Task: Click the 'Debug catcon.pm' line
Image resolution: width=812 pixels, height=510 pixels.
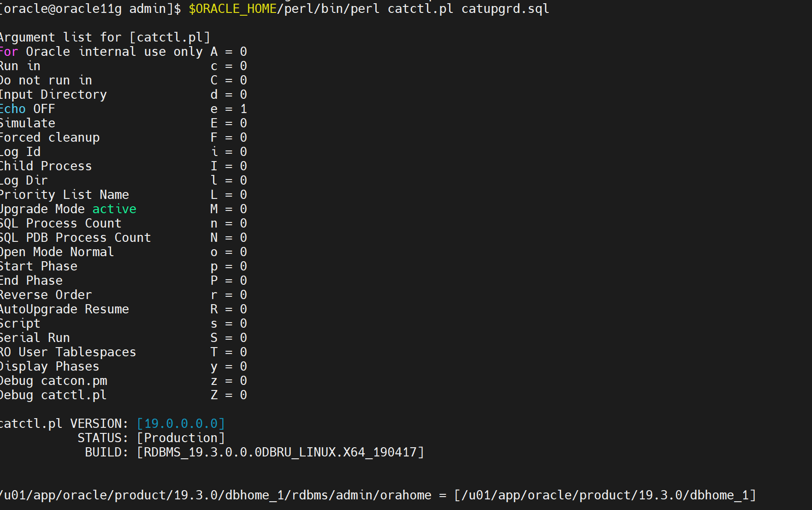Action: (x=53, y=381)
